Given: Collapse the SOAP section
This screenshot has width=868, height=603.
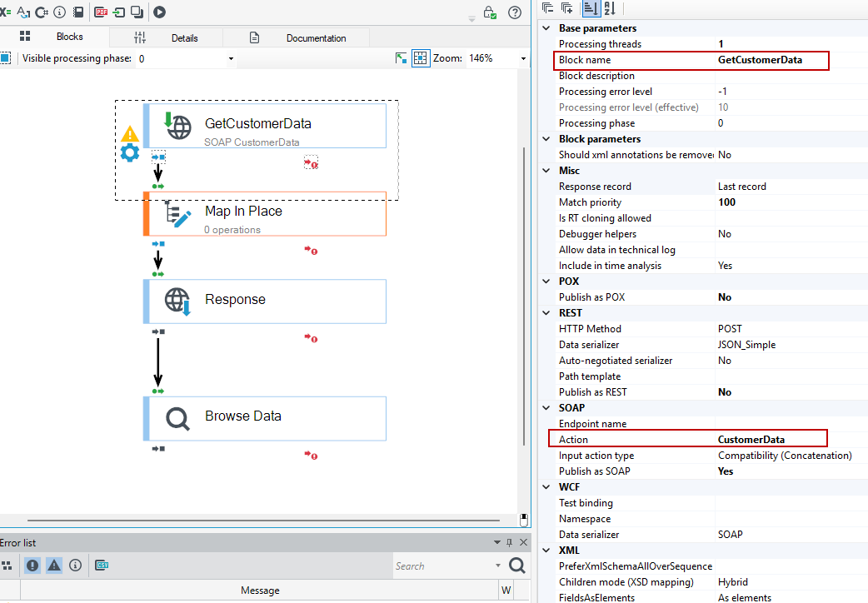Looking at the screenshot, I should (x=546, y=408).
